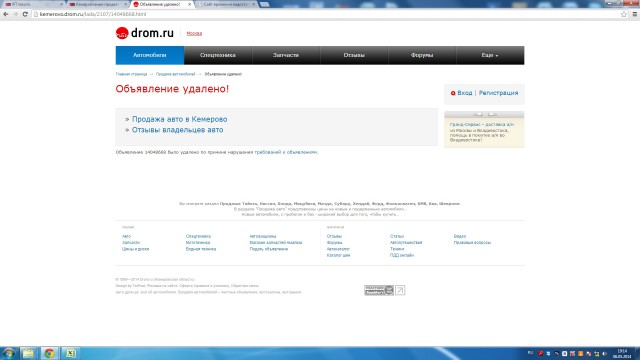Image resolution: width=640 pixels, height=360 pixels.
Task: Click footer link Автосалоны
Action: (x=263, y=236)
